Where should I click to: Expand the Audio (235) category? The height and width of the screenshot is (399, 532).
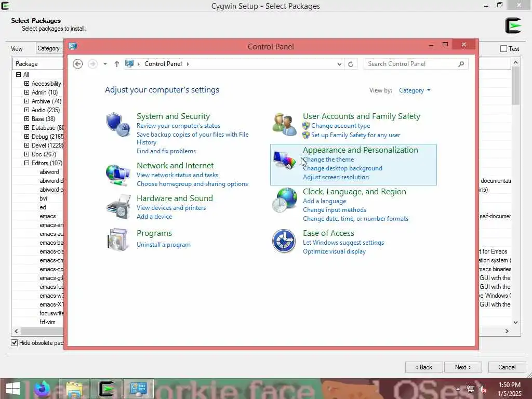pos(26,110)
